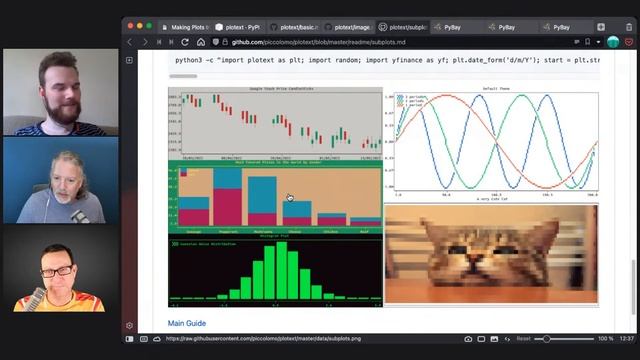Expand the address bar dropdown arrow
Screen dimensions: 640x360
(x=598, y=42)
